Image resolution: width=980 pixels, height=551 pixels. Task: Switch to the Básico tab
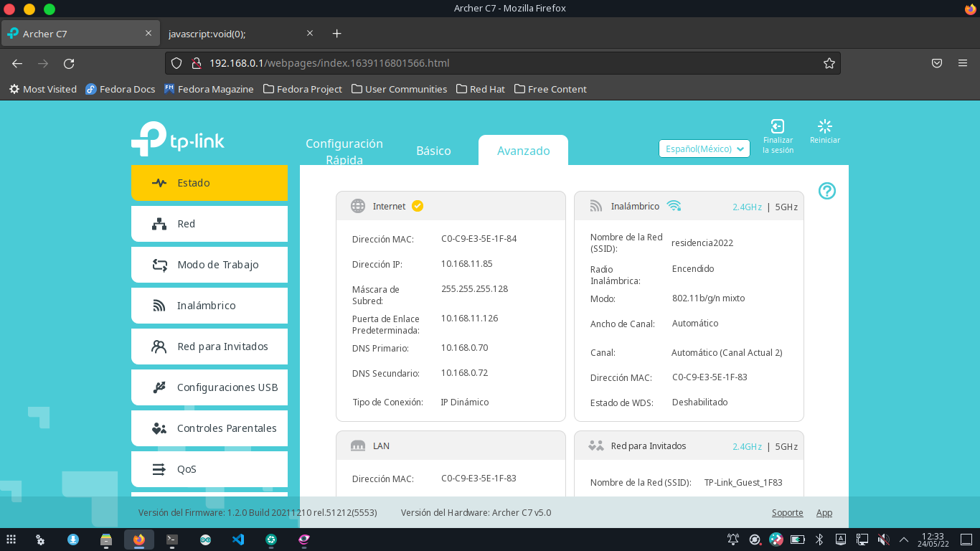tap(433, 151)
